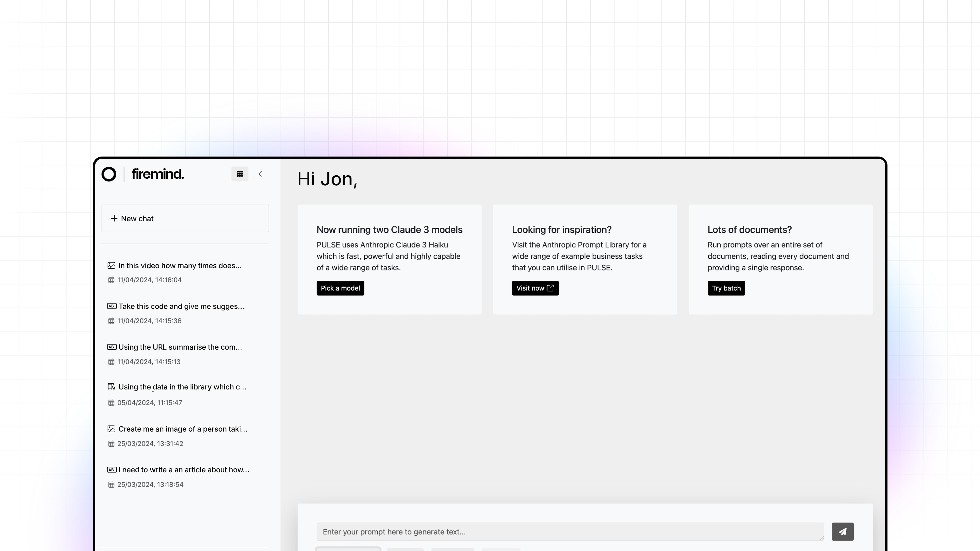Click the circular Firemind logo
Screen dimensions: 980x551
(x=109, y=174)
